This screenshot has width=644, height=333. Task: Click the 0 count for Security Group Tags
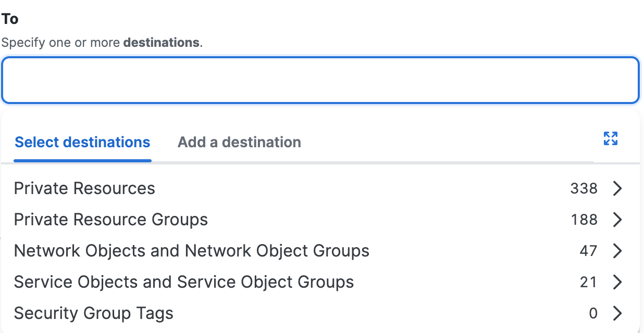coord(593,313)
